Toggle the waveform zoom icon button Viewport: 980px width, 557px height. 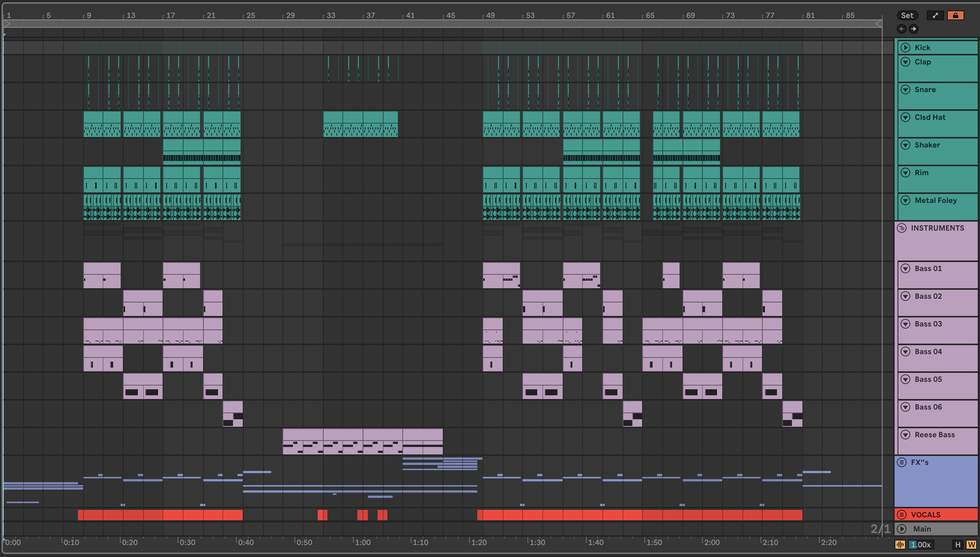[x=900, y=544]
